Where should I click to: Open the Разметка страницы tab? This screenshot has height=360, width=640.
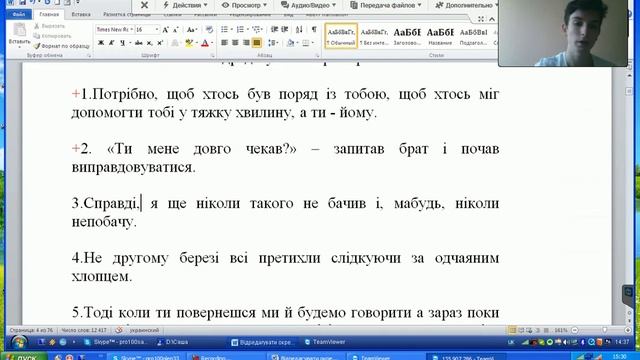coord(127,14)
